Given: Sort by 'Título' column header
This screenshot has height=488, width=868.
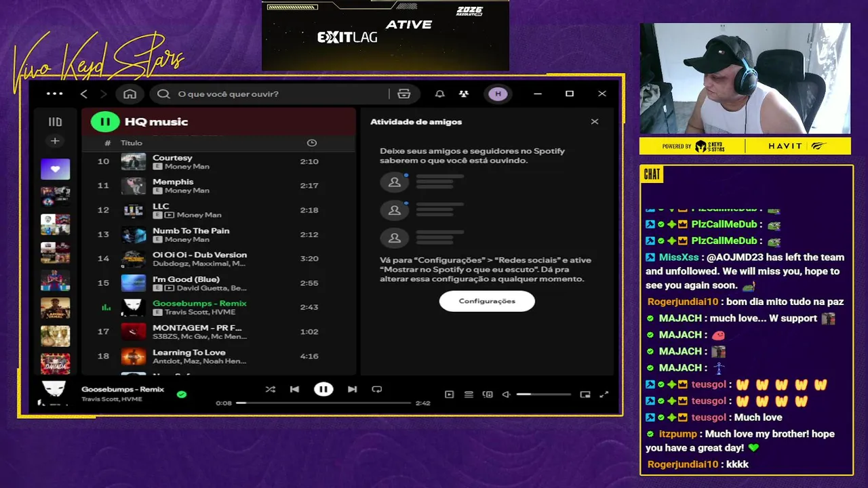Looking at the screenshot, I should (132, 143).
